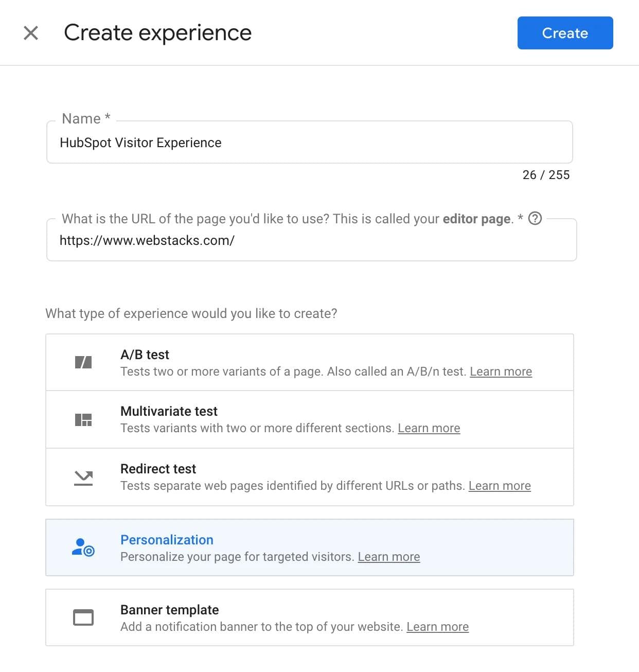
Task: Click the Multivariate test grid icon
Action: (x=83, y=419)
